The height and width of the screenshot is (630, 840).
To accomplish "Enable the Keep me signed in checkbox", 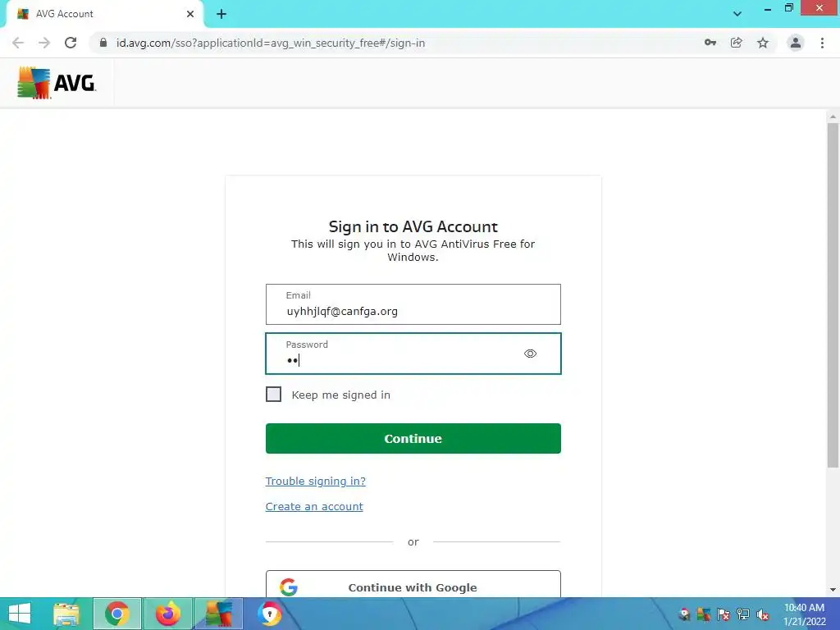I will click(273, 395).
